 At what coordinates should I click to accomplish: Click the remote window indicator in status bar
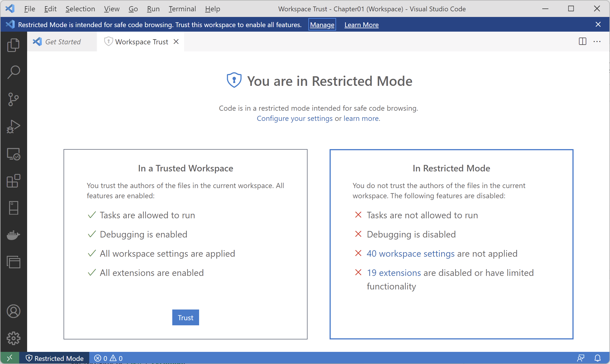pos(10,358)
